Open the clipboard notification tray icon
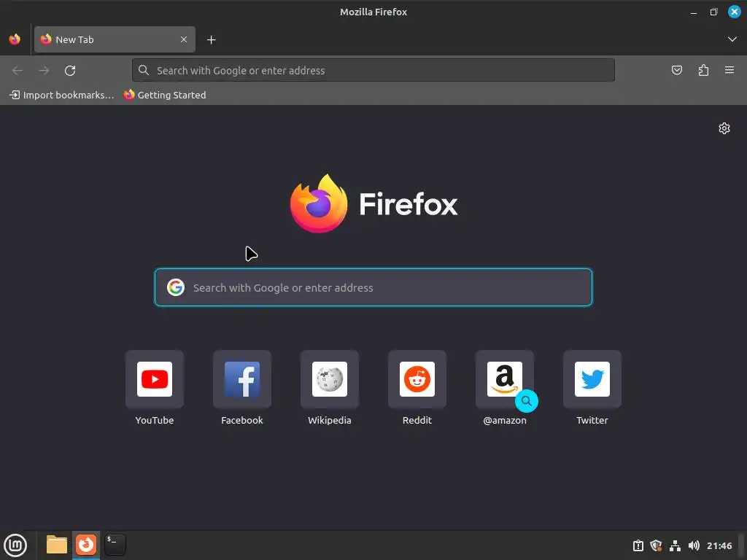Screen dimensions: 747x560 (x=638, y=545)
